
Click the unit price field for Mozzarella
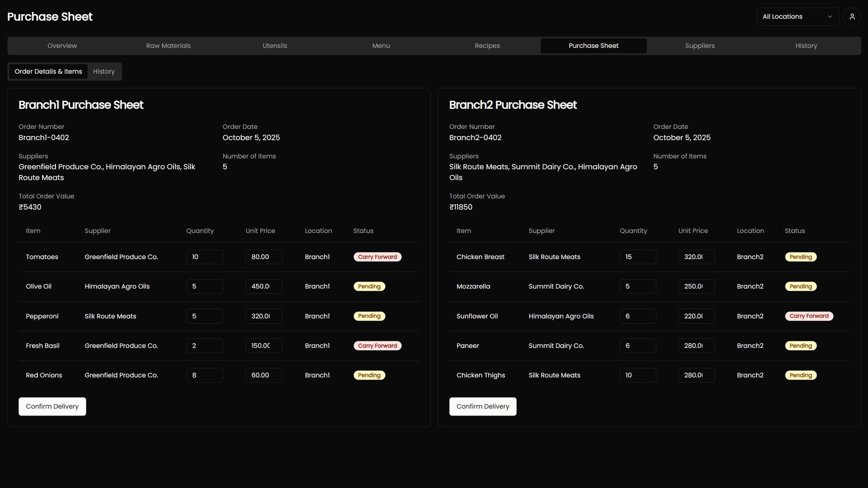[x=696, y=286]
